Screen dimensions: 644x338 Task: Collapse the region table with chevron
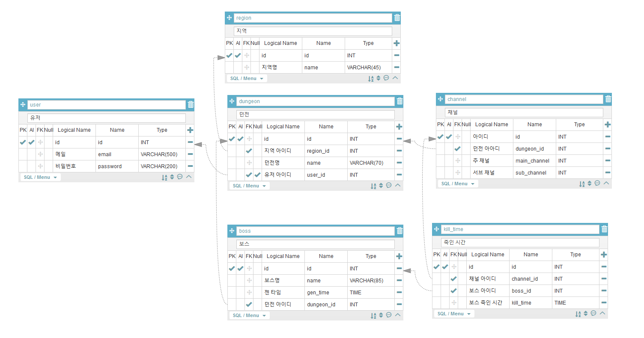[395, 78]
